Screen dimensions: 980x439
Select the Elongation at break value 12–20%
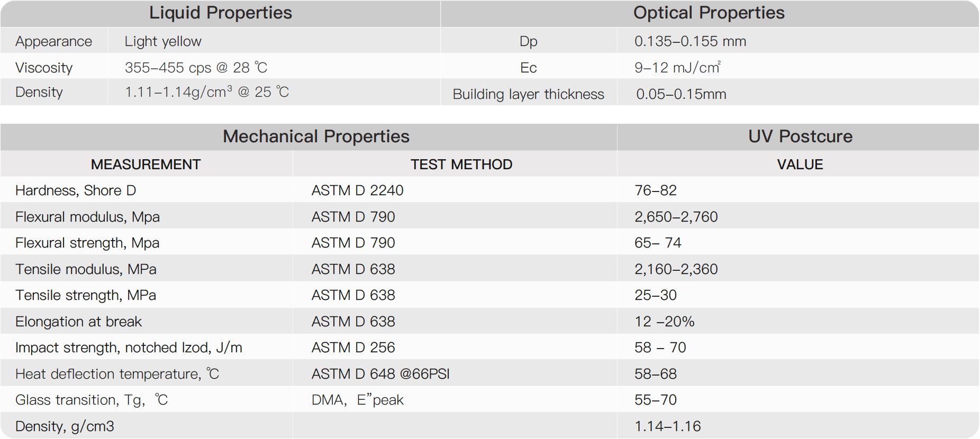coord(664,322)
